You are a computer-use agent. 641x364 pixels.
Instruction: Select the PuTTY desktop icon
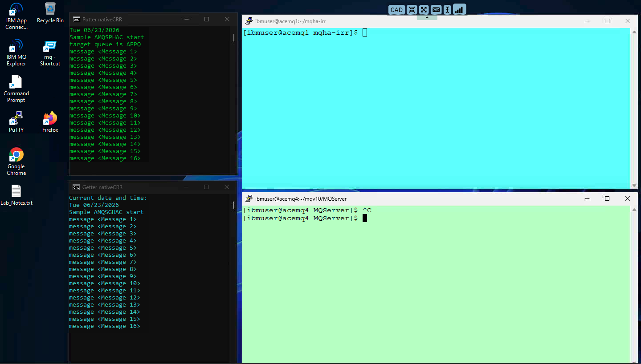(x=16, y=122)
